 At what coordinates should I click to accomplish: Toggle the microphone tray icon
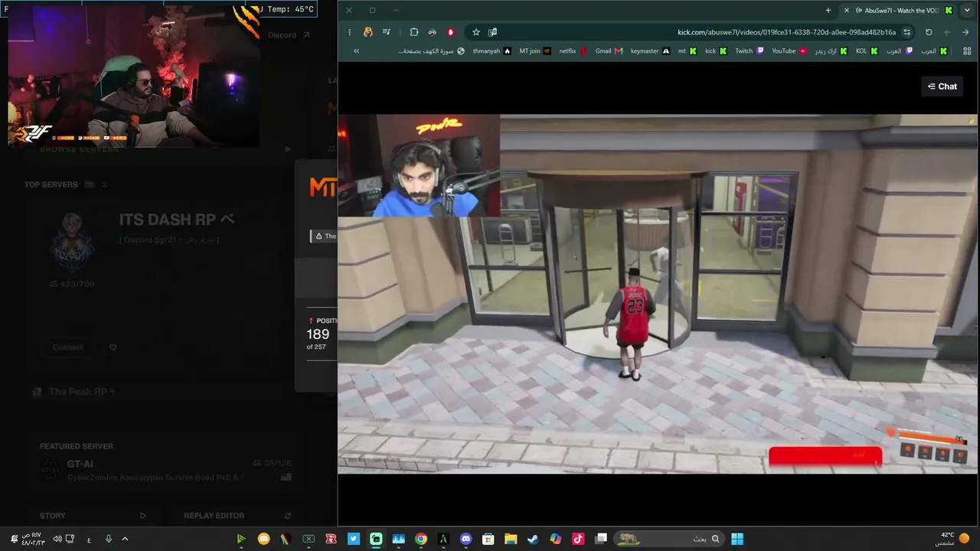click(108, 539)
